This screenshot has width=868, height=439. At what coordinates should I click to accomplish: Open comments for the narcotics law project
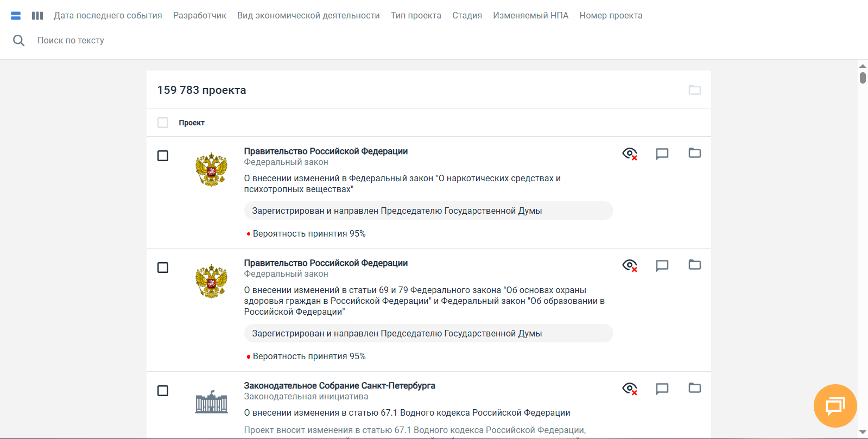[x=662, y=154]
